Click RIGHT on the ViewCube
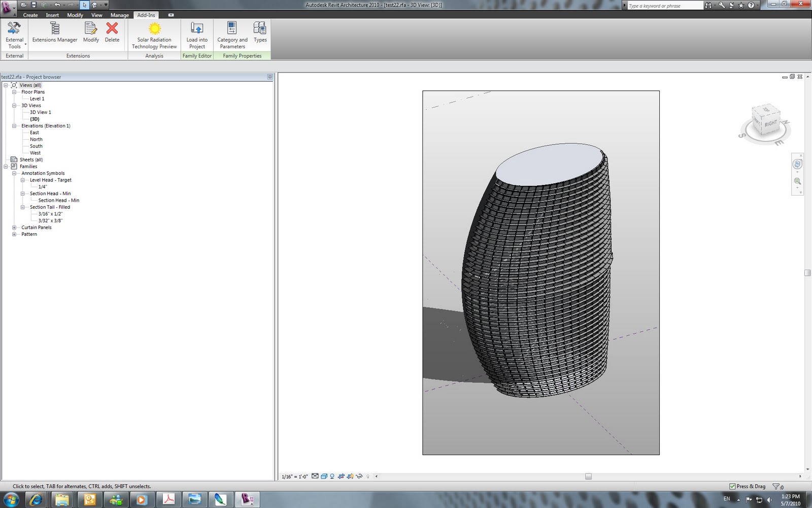Screen dimensions: 812x508 772,122
